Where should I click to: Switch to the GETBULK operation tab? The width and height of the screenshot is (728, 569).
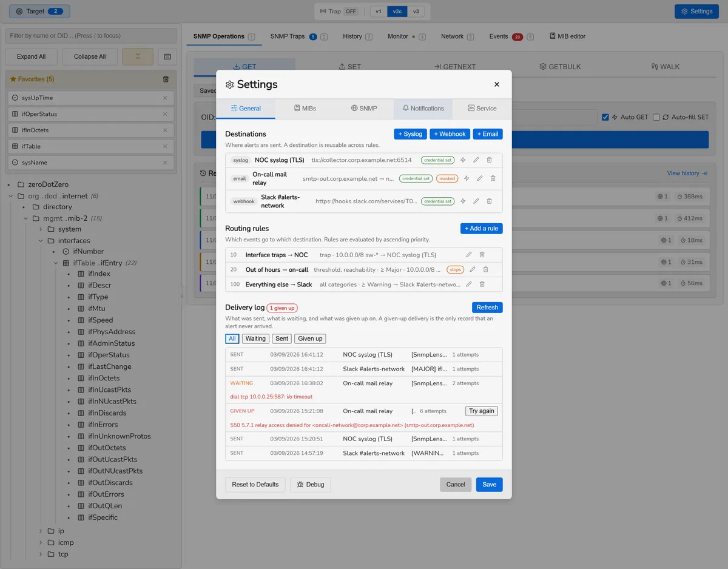(560, 67)
